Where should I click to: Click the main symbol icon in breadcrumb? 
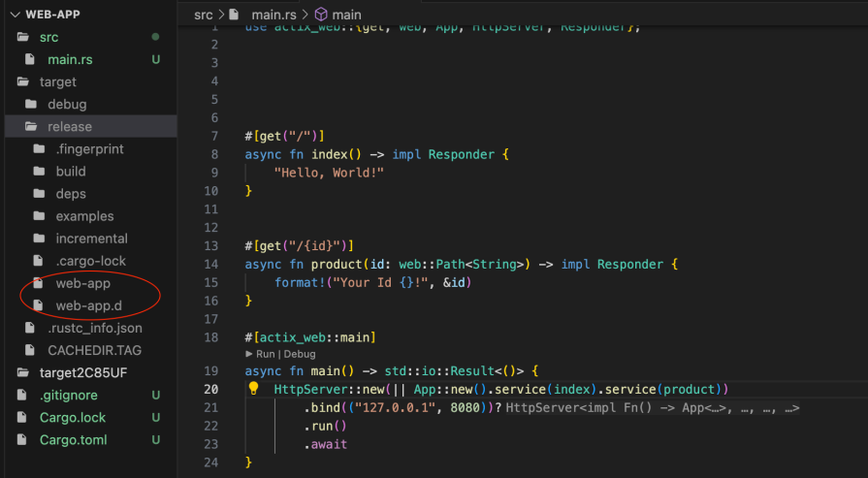[321, 15]
